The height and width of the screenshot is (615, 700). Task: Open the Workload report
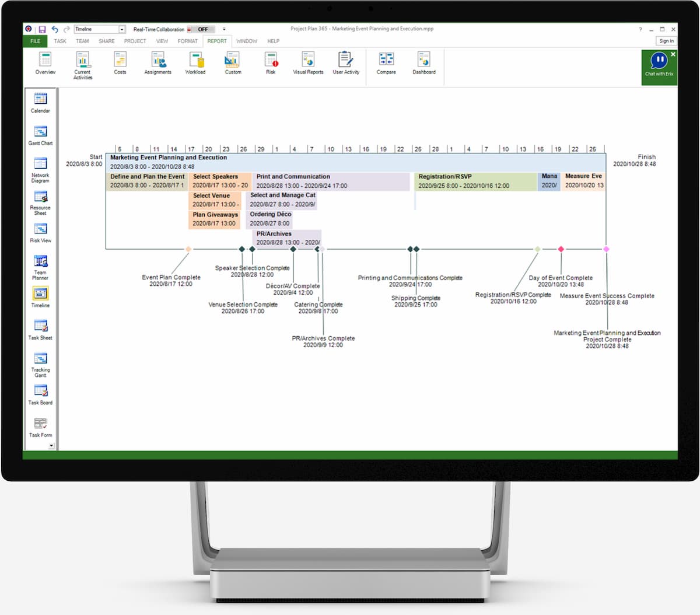click(195, 64)
